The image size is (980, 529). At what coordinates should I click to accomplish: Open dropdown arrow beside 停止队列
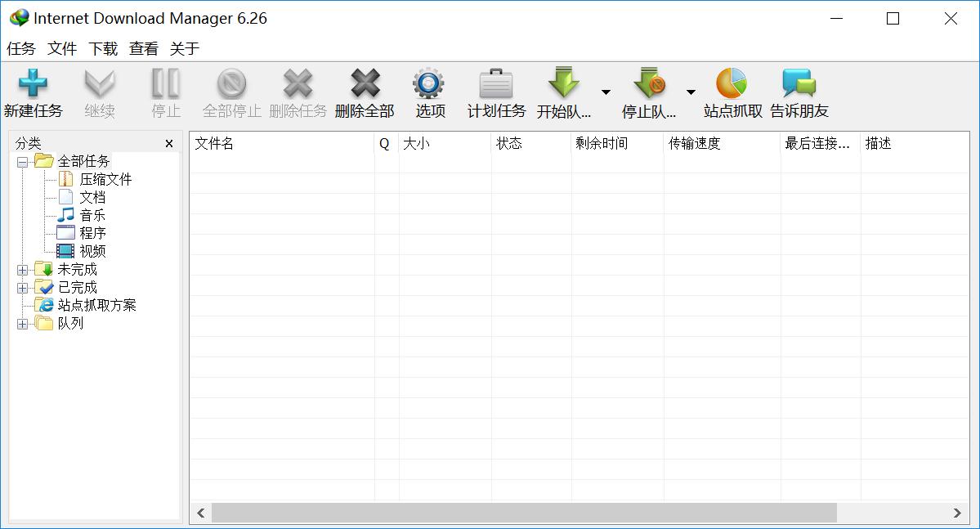[691, 92]
